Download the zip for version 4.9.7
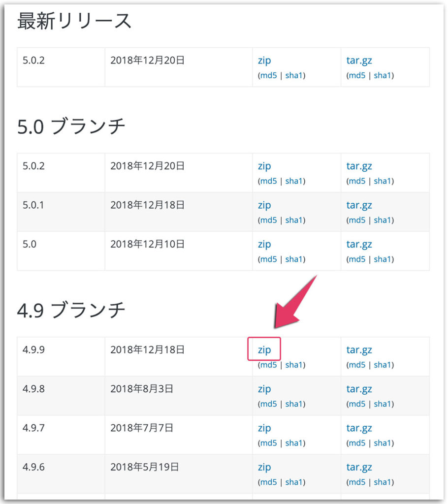The image size is (448, 504). tap(264, 428)
